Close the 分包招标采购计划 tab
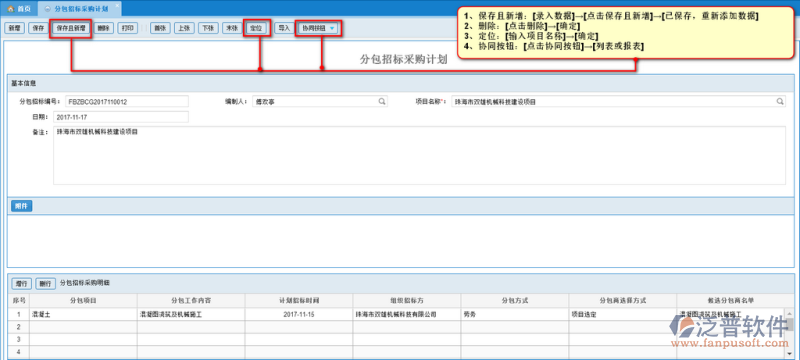The image size is (800, 360). click(x=117, y=6)
